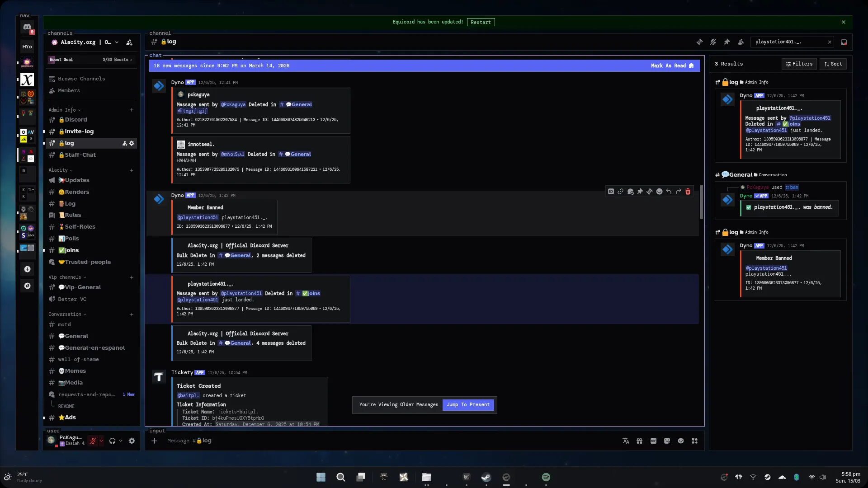Screen dimensions: 868x488
Task: Open Browse Channels
Action: coord(81,79)
